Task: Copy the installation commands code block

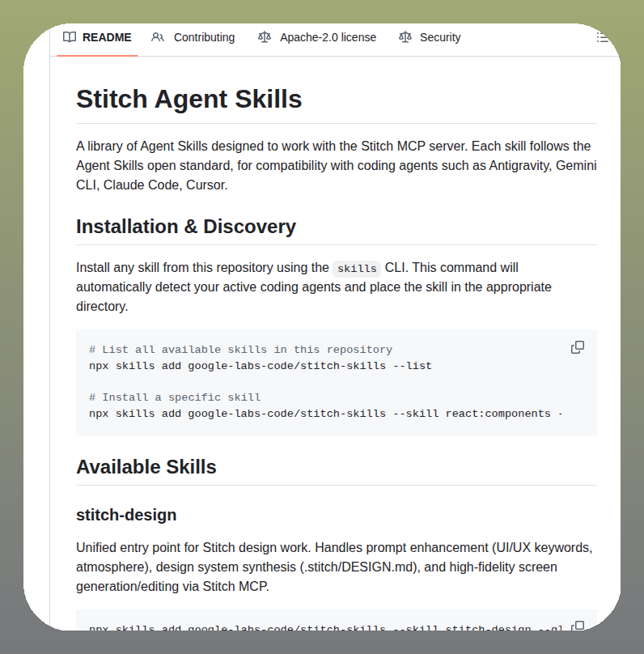Action: 578,347
